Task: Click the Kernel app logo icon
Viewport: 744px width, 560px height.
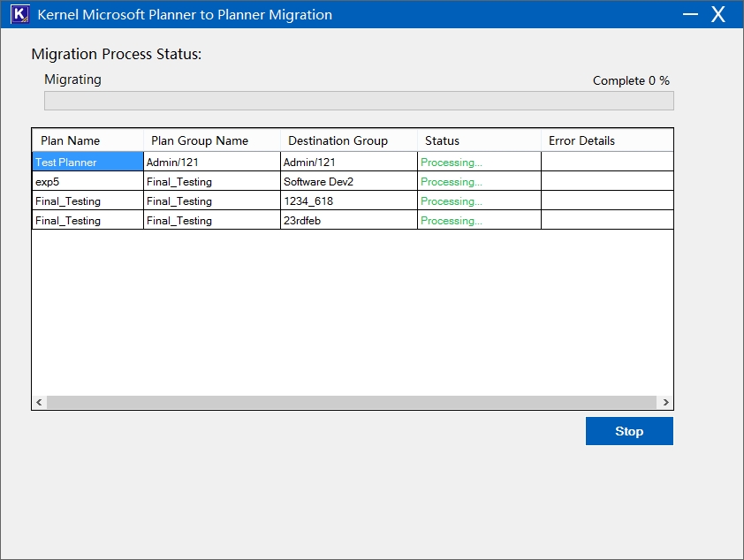Action: [x=19, y=15]
